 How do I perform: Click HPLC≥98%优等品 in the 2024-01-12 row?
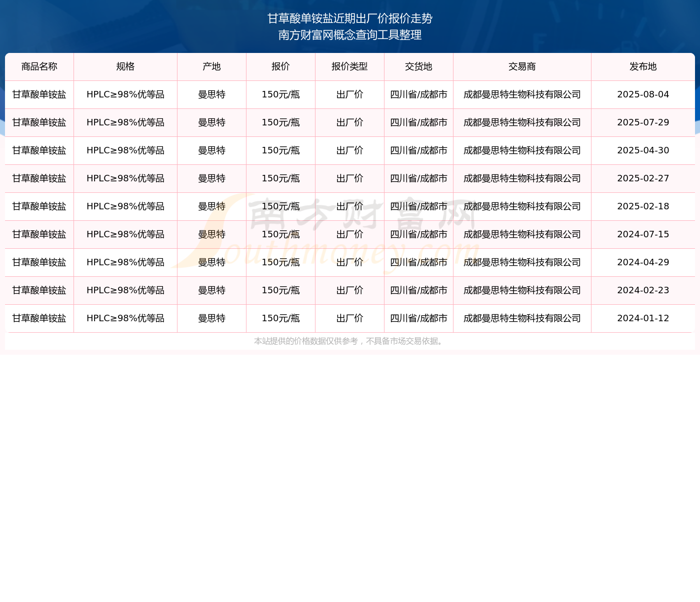[125, 318]
